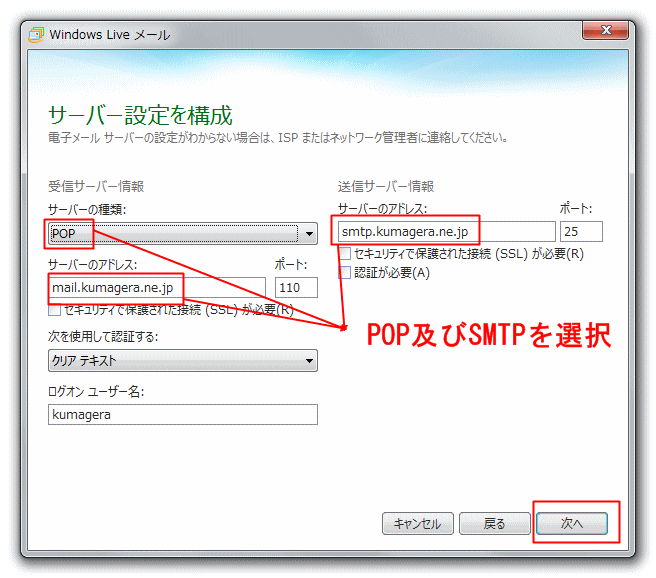The image size is (656, 578).
Task: Click the 次へ button
Action: pyautogui.click(x=572, y=524)
